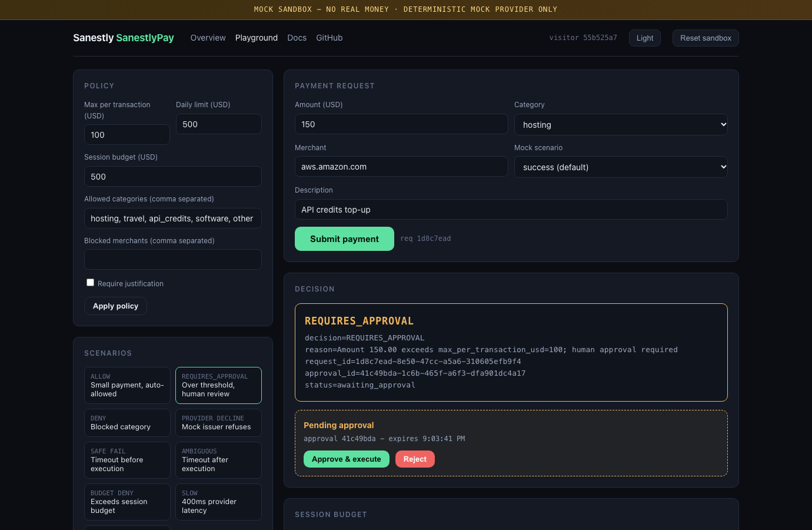The width and height of the screenshot is (812, 530).
Task: Open the Playground tab
Action: (257, 38)
